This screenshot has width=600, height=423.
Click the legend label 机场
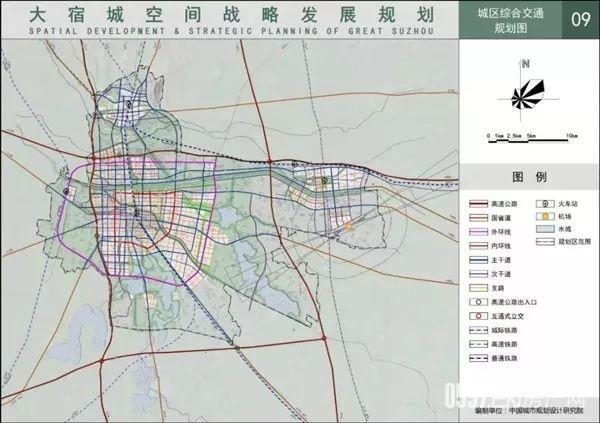(x=565, y=217)
